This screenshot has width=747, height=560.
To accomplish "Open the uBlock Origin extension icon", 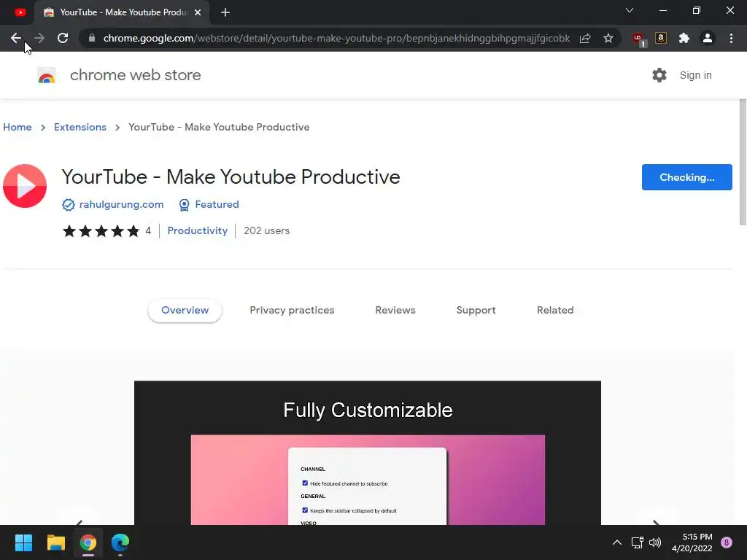I will pyautogui.click(x=638, y=39).
